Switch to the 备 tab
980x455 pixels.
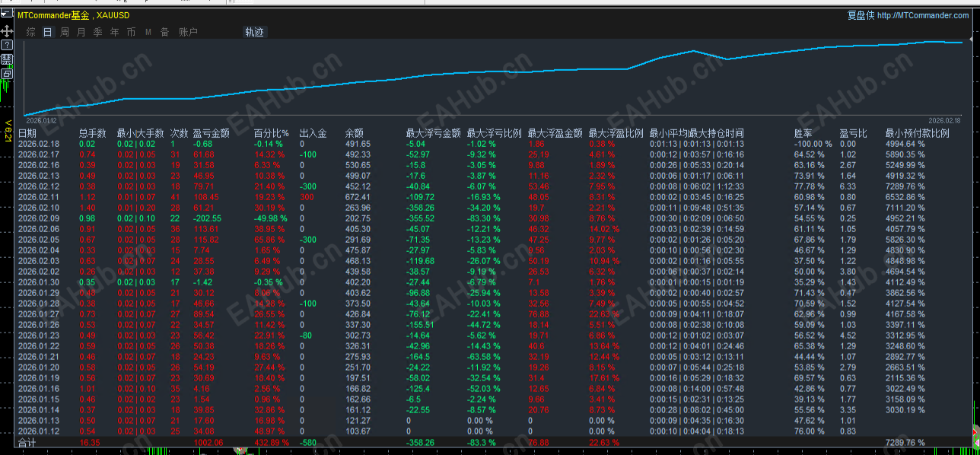click(164, 32)
